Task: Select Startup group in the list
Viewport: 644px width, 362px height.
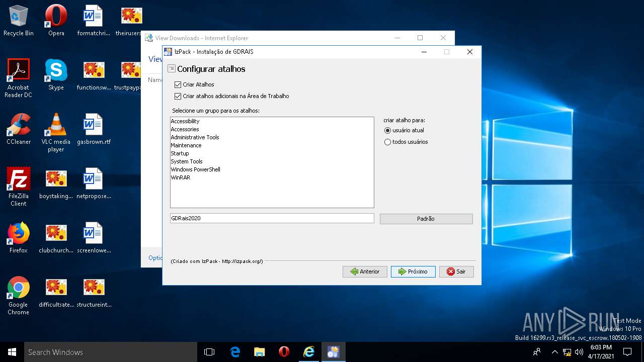Action: (272, 153)
